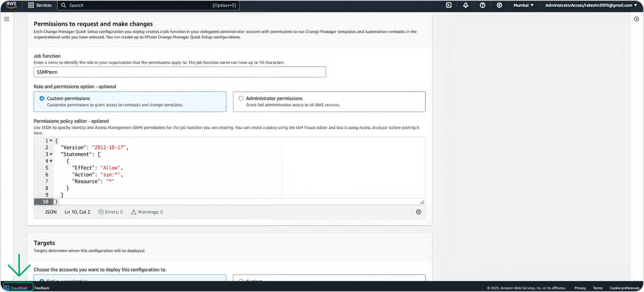This screenshot has width=644, height=292.
Task: Select Administrator permissions radio option
Action: 241,98
